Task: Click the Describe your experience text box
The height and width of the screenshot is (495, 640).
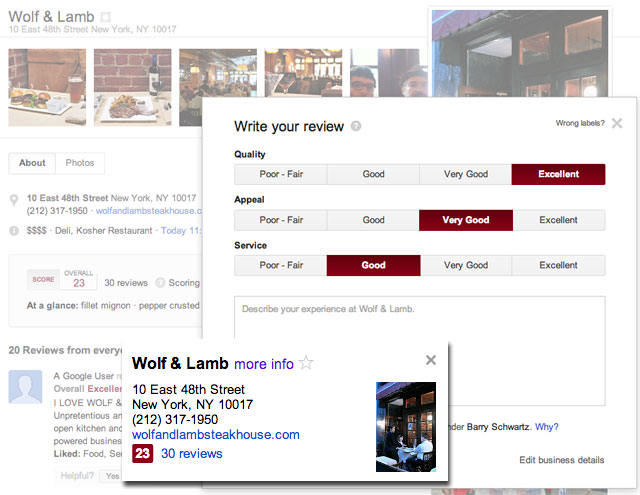Action: (x=420, y=351)
